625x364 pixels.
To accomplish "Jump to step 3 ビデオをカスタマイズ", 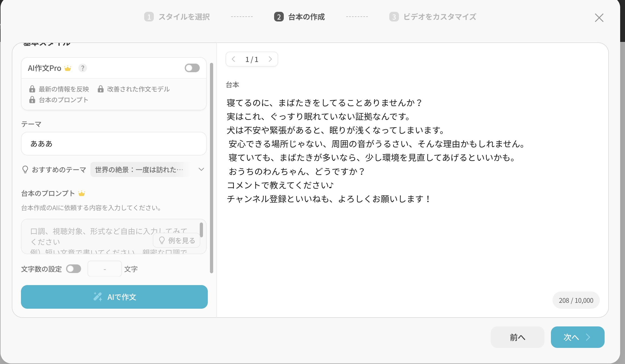I will (433, 17).
